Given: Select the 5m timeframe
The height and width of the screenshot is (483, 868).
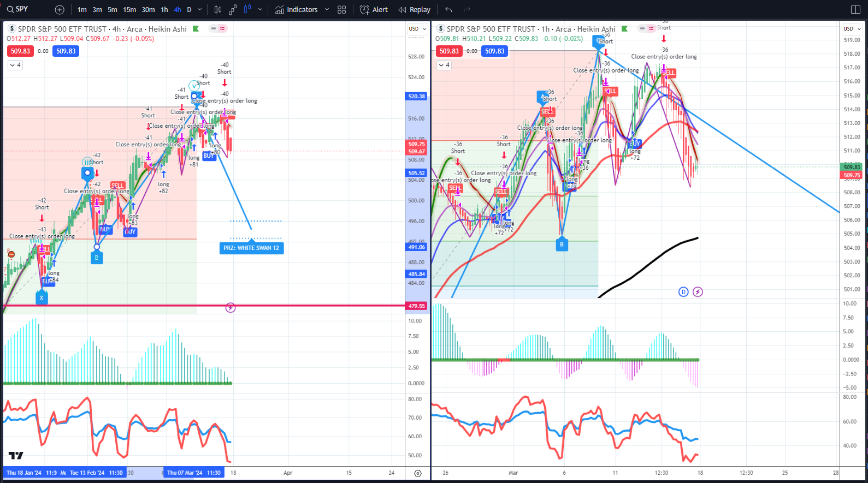Looking at the screenshot, I should (x=113, y=10).
